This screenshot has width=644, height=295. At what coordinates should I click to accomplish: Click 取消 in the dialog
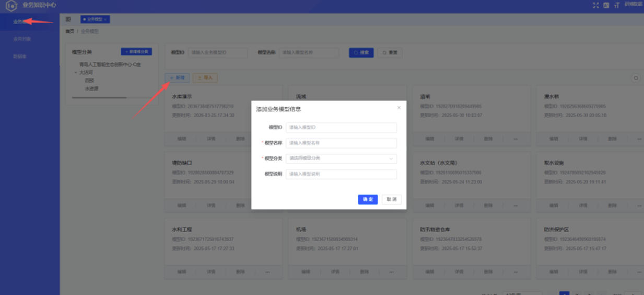pos(392,199)
